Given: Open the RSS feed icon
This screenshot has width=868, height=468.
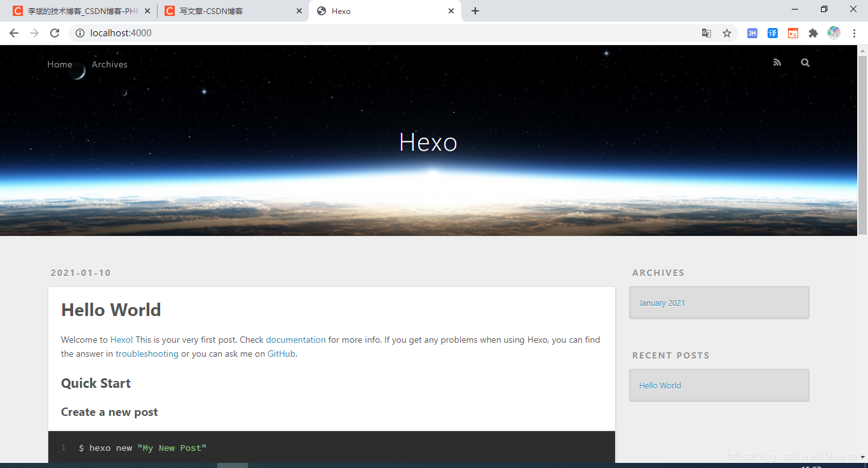Looking at the screenshot, I should [777, 62].
